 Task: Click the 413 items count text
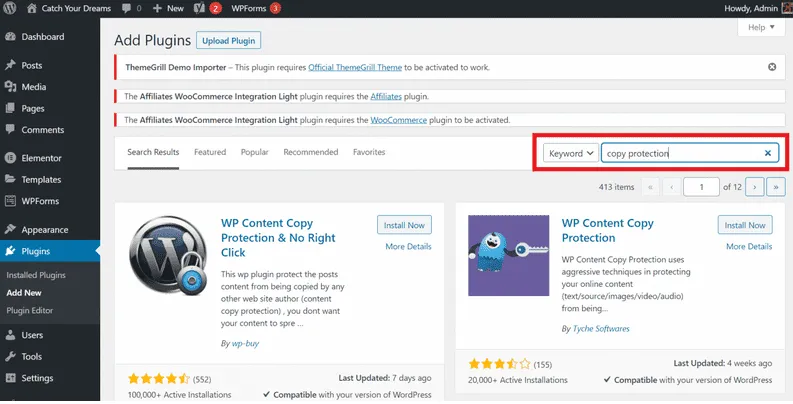(x=616, y=187)
